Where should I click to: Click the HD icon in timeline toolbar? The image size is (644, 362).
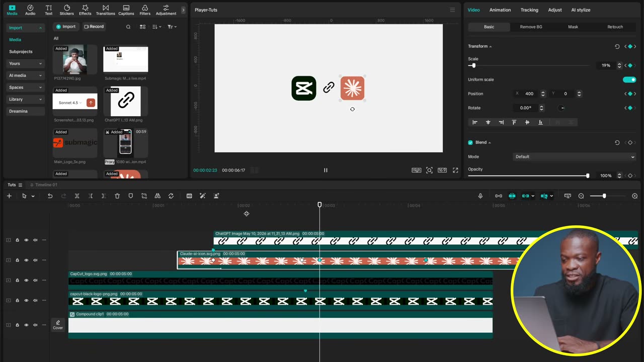click(189, 196)
